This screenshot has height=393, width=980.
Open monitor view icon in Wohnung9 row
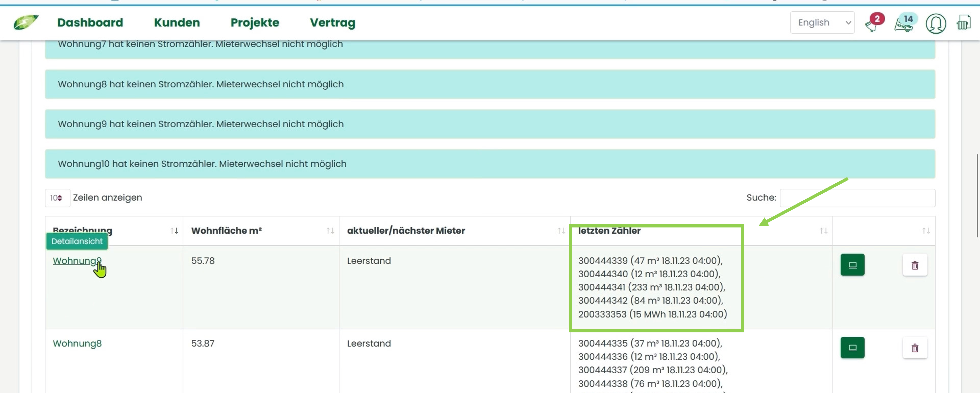(x=853, y=265)
